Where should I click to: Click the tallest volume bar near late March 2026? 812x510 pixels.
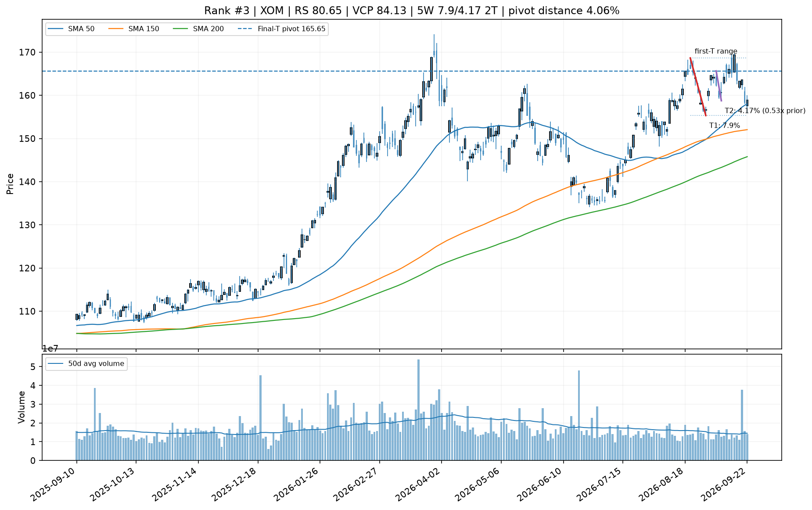418,410
